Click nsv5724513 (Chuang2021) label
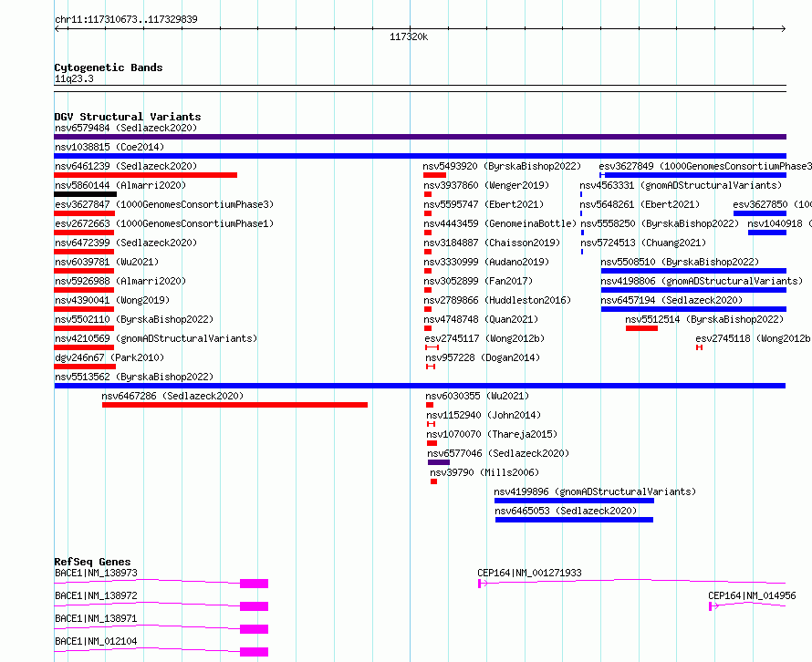 pyautogui.click(x=643, y=243)
